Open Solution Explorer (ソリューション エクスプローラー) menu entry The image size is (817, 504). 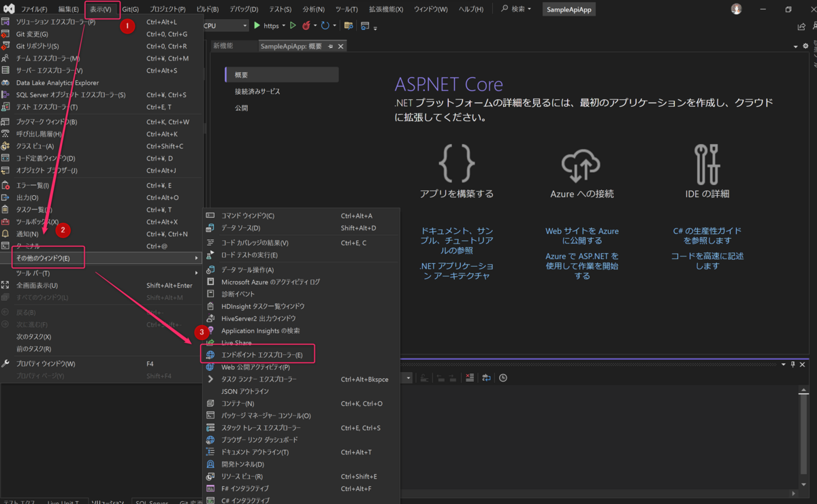click(101, 22)
